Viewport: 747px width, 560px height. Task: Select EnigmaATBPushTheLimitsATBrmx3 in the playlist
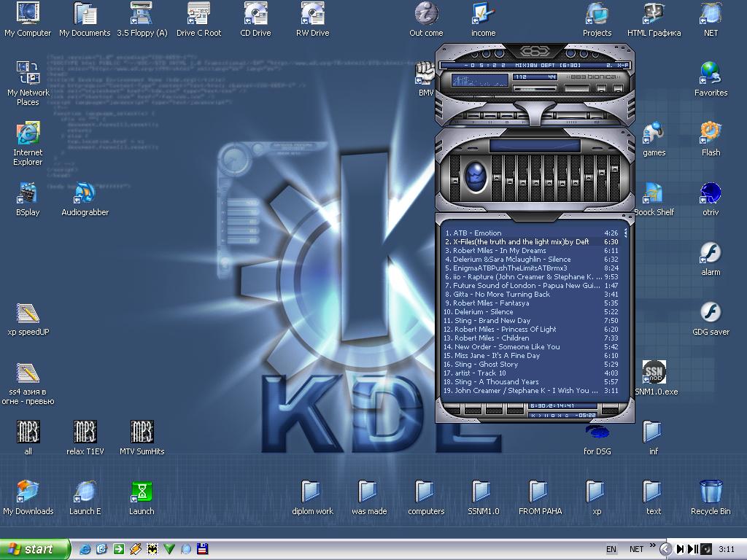pos(531,268)
